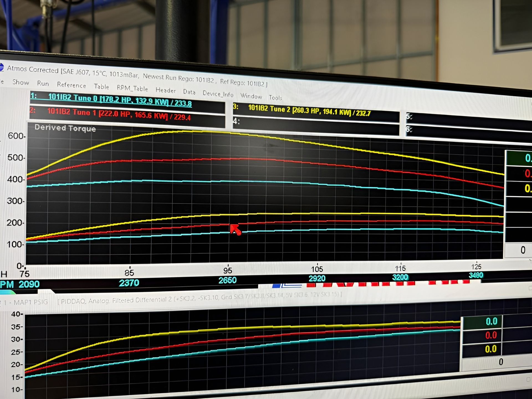Screen dimensions: 532x399
Task: Click the 2650 RPM axis marker
Action: (227, 280)
